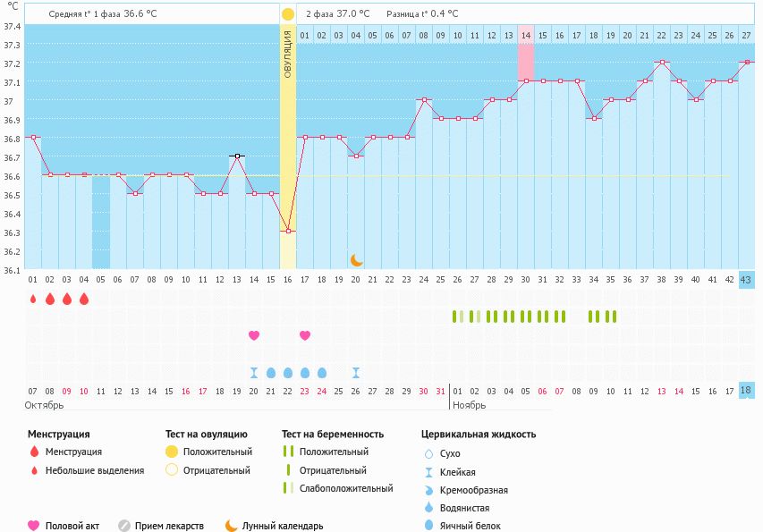Click the small spotting drop on cycle day 01
This screenshot has height=532, width=763.
point(33,299)
